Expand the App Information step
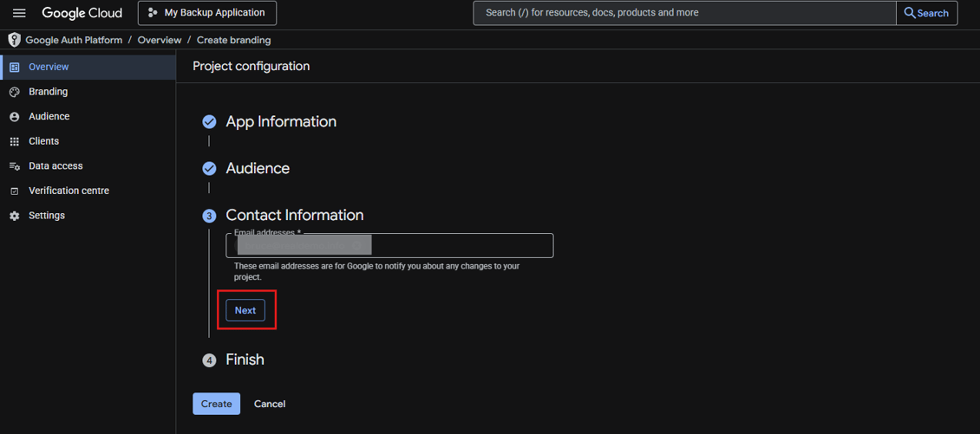This screenshot has height=434, width=980. (281, 121)
